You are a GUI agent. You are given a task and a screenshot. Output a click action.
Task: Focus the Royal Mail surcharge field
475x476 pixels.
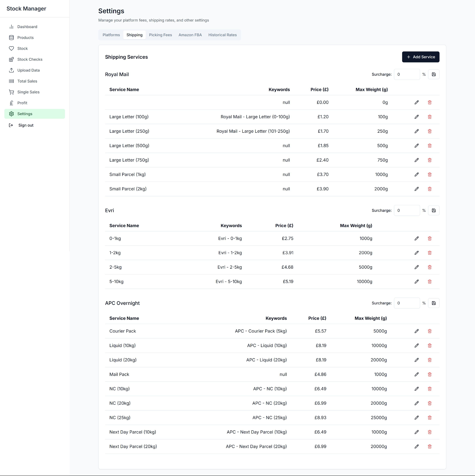click(407, 74)
